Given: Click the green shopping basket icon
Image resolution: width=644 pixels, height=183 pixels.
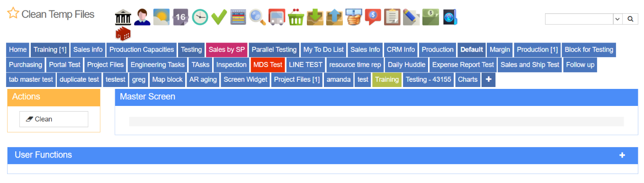Looking at the screenshot, I should [296, 17].
